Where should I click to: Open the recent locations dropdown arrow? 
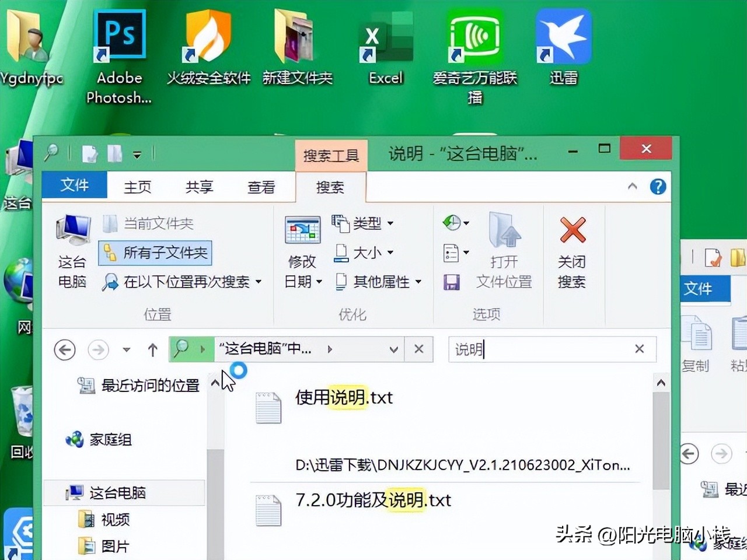126,350
